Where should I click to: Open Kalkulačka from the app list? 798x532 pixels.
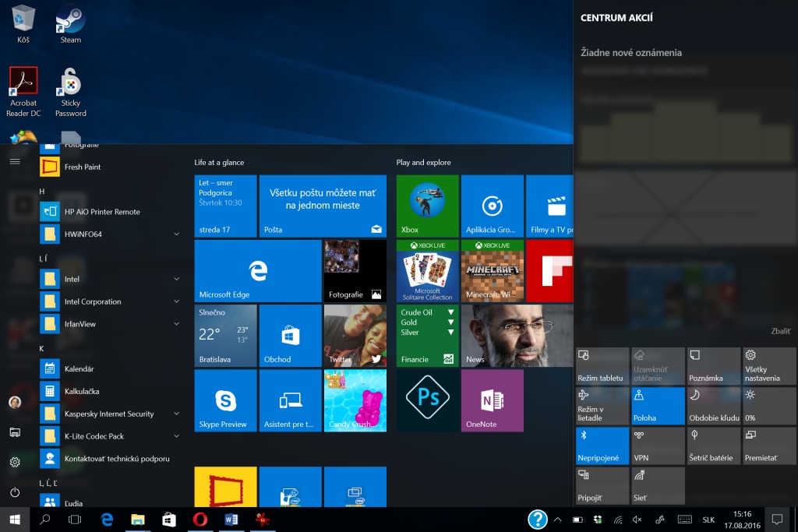pyautogui.click(x=82, y=391)
